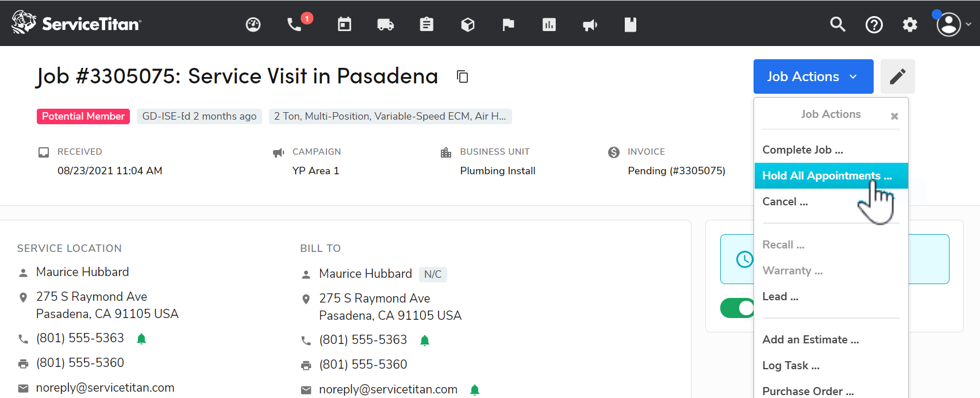The width and height of the screenshot is (980, 398).
Task: Open Maurice Hubbard under Service Location
Action: tap(83, 272)
